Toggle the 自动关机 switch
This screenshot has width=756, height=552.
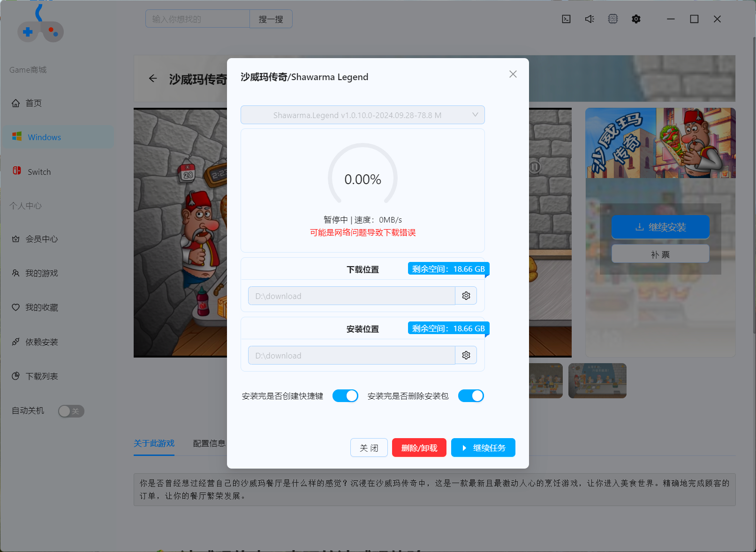pyautogui.click(x=71, y=411)
